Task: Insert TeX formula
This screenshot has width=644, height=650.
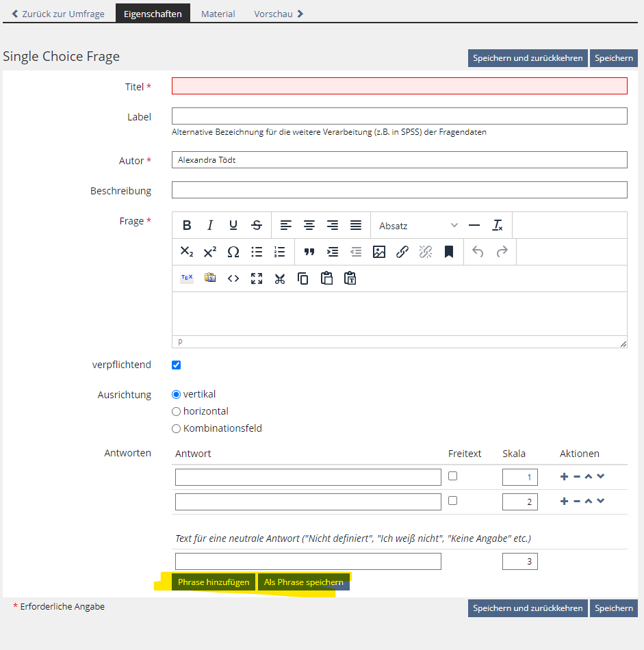Action: 187,278
